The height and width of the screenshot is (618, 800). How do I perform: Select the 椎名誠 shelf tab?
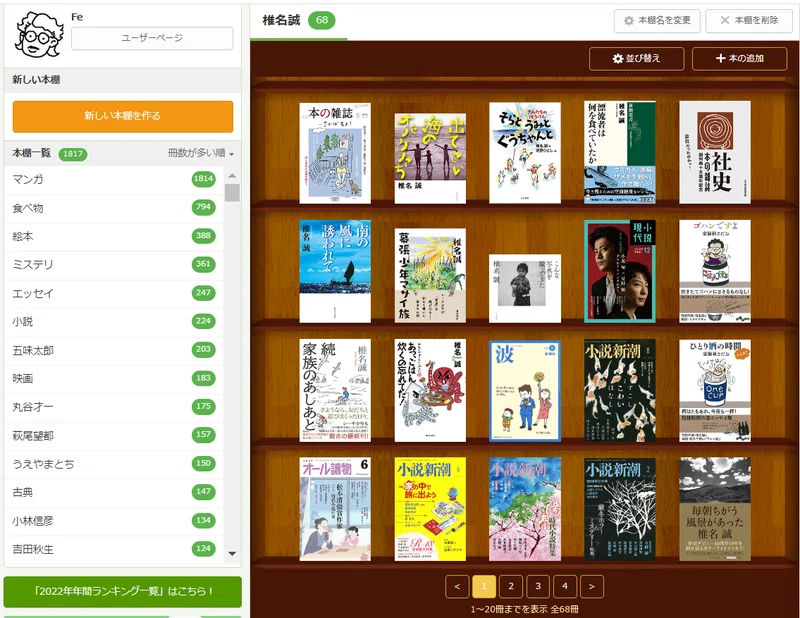[x=298, y=21]
